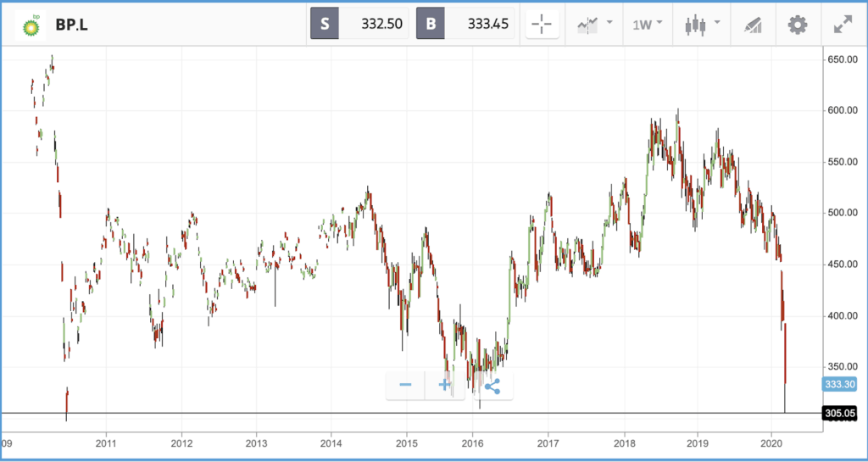This screenshot has height=462, width=868.
Task: Select the BP.L ticker name
Action: pyautogui.click(x=72, y=25)
